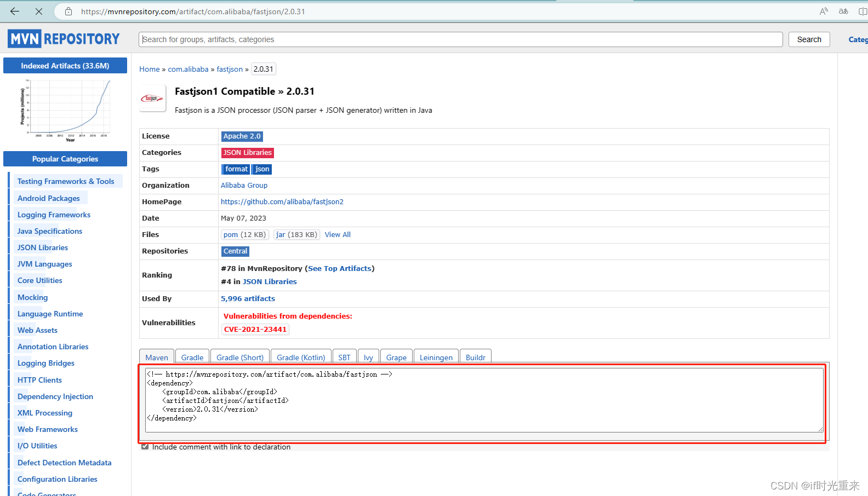Click inside the Maven dependency snippet textarea

coord(484,400)
